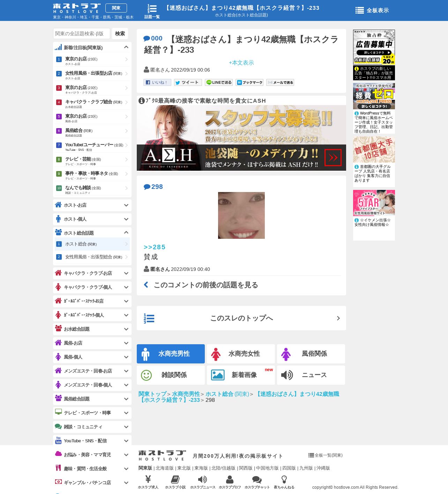This screenshot has width=448, height=494.
Task: Click the ホストラブ logo in header
Action: click(77, 8)
